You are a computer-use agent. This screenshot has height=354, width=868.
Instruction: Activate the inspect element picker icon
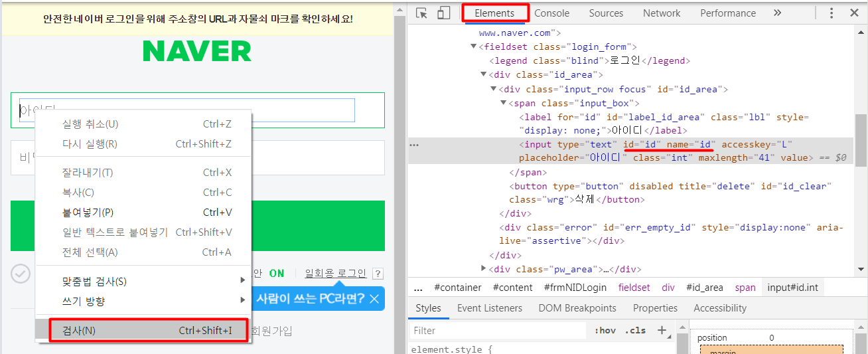pos(422,13)
